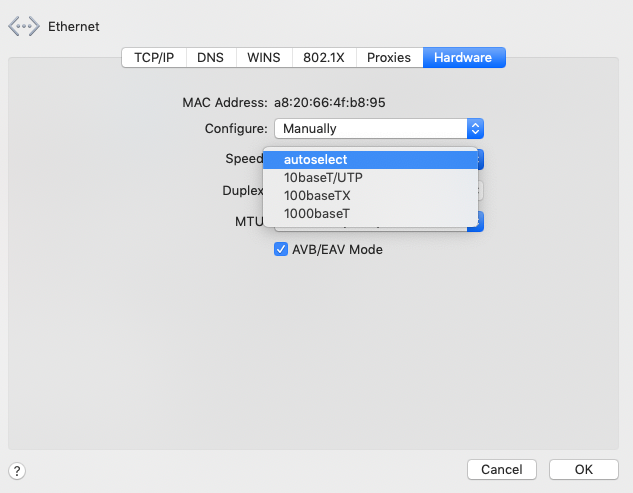Switch to the TCP/IP tab
The image size is (633, 493).
click(154, 57)
